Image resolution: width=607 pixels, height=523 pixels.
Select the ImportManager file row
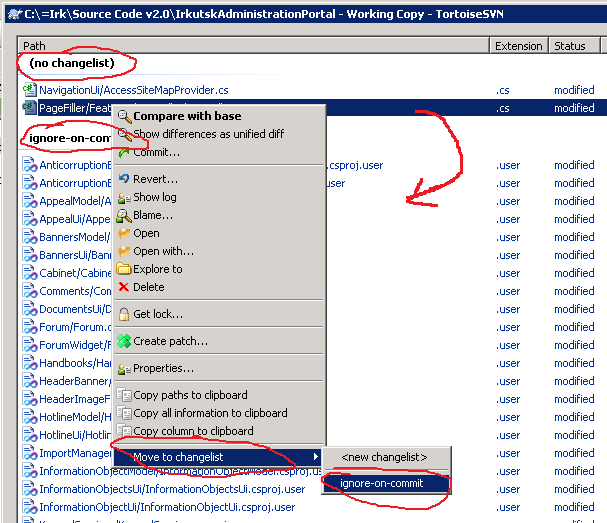(x=314, y=453)
